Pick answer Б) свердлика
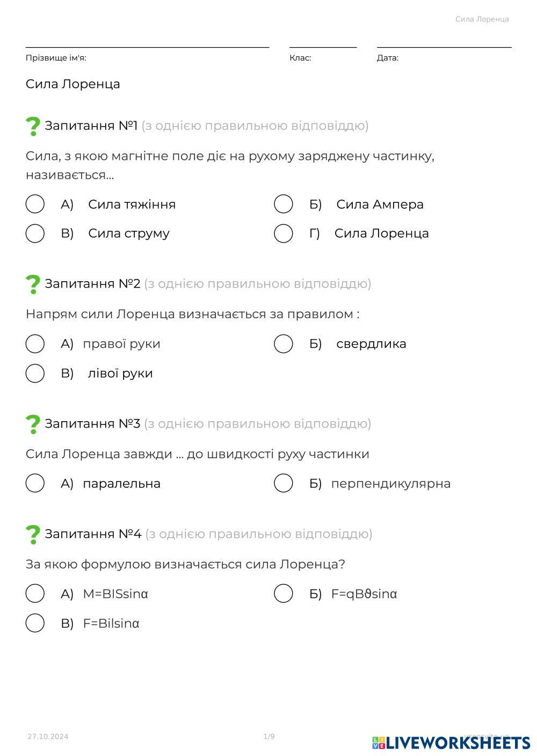Screen dimensions: 537x756 pyautogui.click(x=284, y=344)
